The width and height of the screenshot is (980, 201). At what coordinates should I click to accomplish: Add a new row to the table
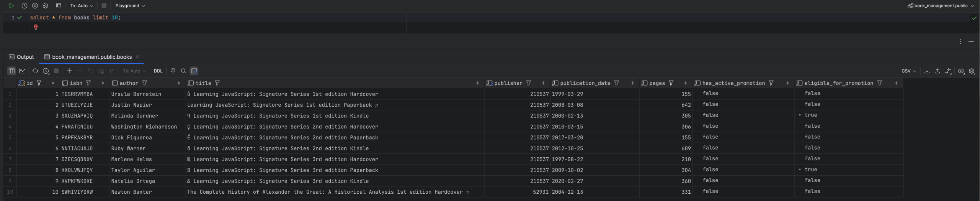(x=69, y=71)
